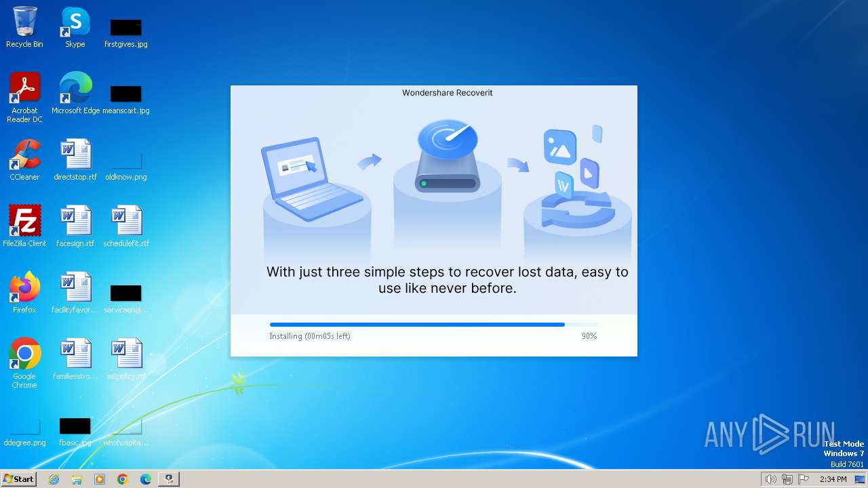The height and width of the screenshot is (488, 868).
Task: Open the network tray icon
Action: click(787, 479)
